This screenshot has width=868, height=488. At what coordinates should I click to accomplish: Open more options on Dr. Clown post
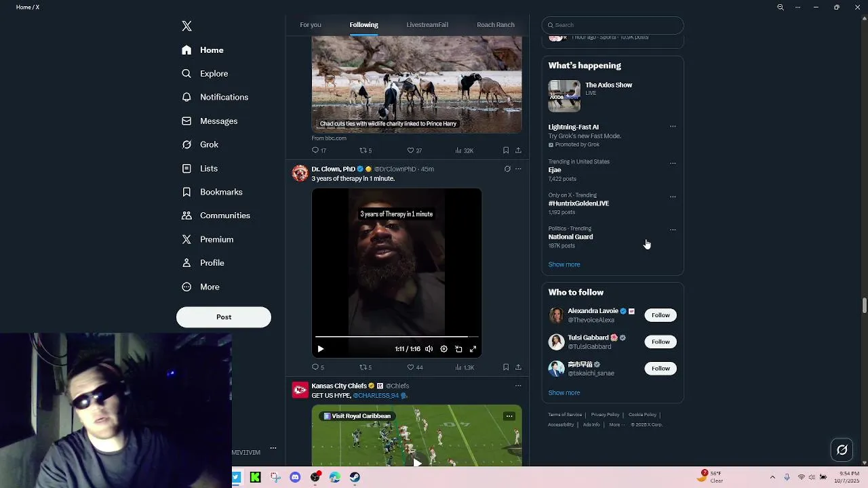(x=518, y=169)
